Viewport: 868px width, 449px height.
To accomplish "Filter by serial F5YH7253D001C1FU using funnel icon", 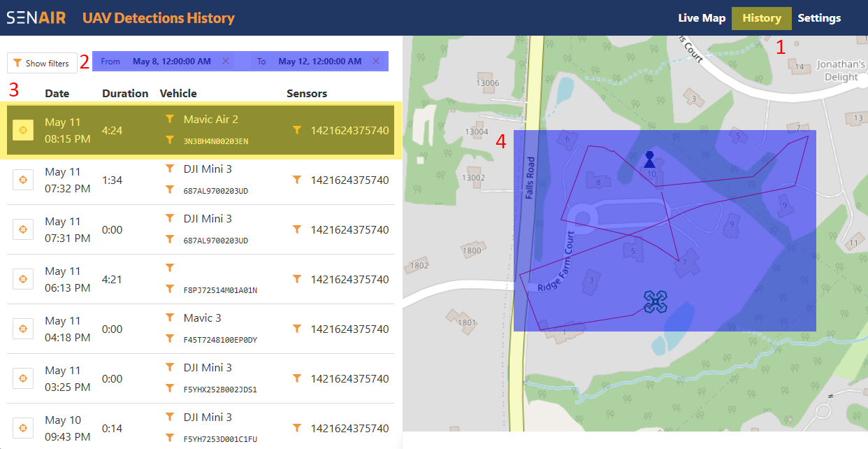I will click(170, 439).
